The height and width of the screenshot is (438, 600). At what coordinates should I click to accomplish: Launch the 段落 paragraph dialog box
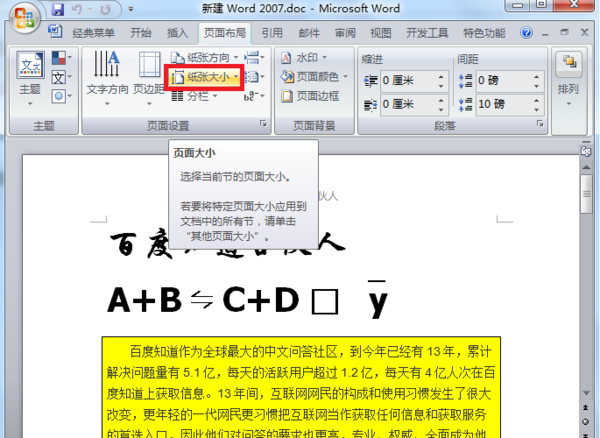pos(540,123)
